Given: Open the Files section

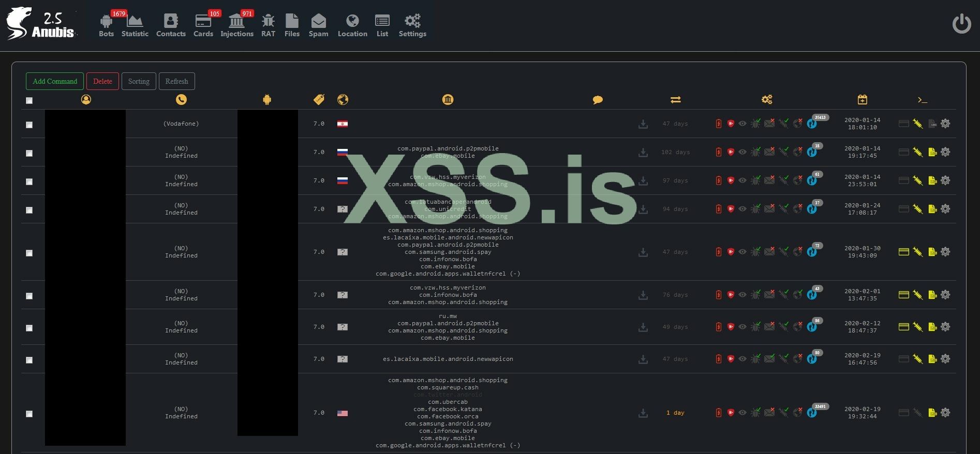Looking at the screenshot, I should [292, 25].
